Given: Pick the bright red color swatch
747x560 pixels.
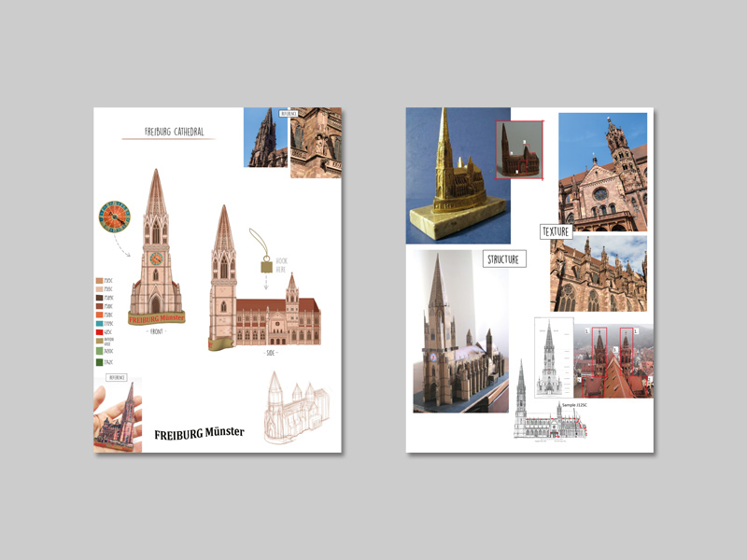Looking at the screenshot, I should coord(99,331).
